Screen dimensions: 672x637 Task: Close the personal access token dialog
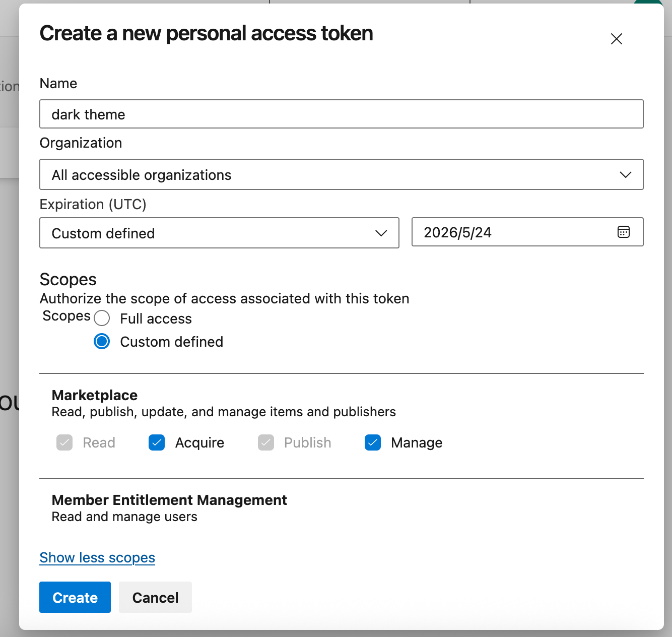616,39
